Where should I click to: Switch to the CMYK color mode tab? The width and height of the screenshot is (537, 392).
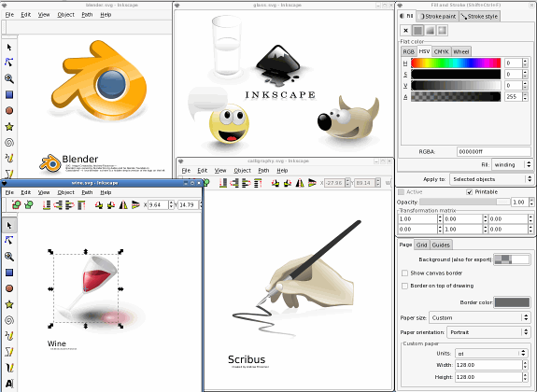pyautogui.click(x=441, y=51)
